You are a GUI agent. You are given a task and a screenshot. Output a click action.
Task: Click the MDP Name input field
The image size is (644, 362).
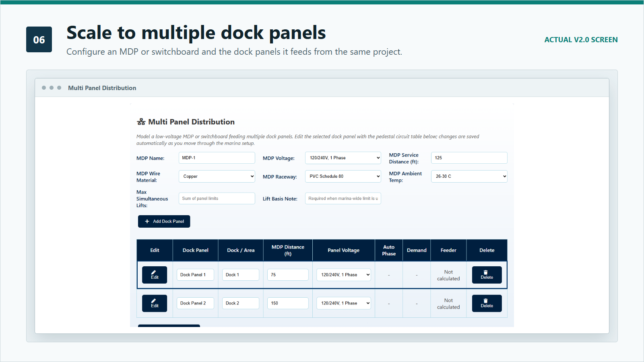tap(217, 158)
